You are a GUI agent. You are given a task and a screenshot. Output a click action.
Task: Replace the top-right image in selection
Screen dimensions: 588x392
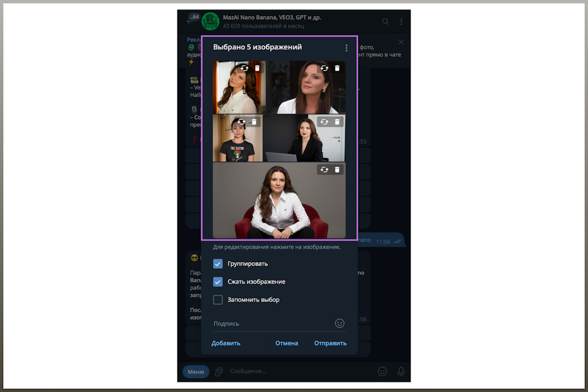tap(324, 68)
